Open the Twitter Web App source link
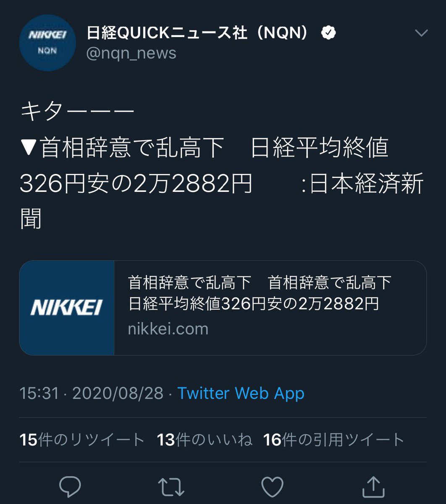This screenshot has width=446, height=504. (241, 394)
